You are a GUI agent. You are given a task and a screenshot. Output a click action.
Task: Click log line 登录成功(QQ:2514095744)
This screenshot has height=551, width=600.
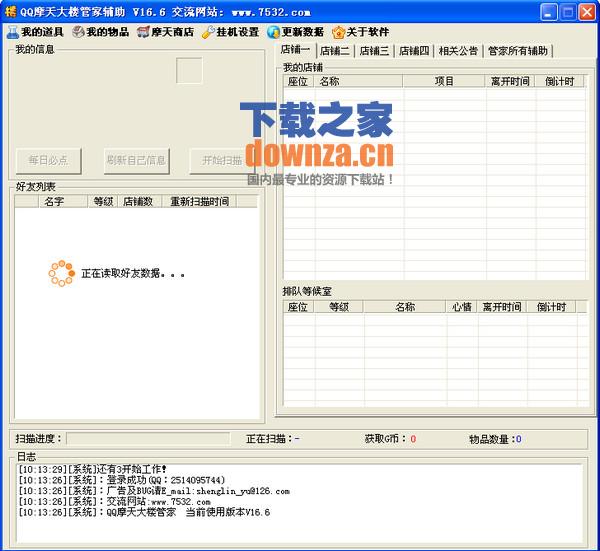tap(122, 480)
